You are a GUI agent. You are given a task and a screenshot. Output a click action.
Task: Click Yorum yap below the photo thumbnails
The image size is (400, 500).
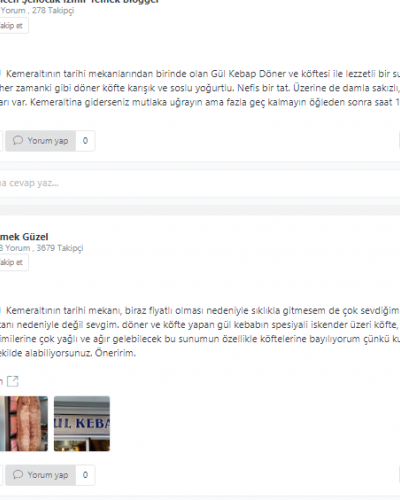(40, 475)
